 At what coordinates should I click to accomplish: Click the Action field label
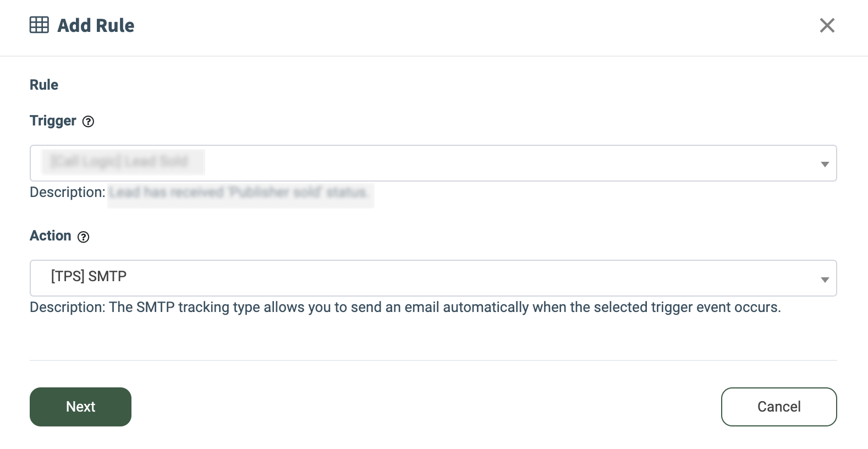(x=51, y=236)
